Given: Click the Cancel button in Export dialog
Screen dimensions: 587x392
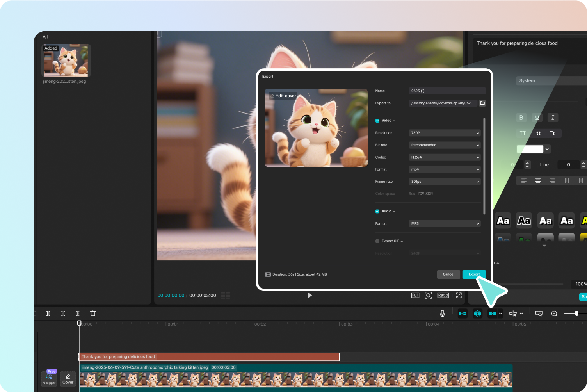Looking at the screenshot, I should (x=448, y=274).
